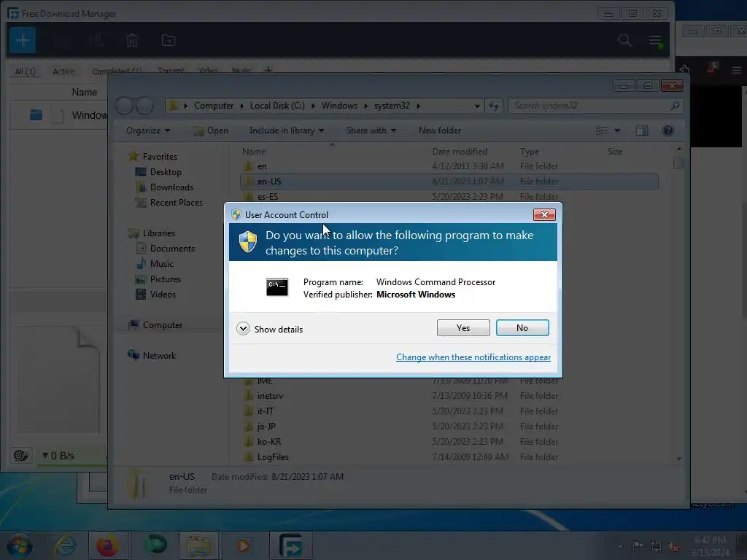Screen dimensions: 747x560
Task: Open Include in library dropdown
Action: pyautogui.click(x=286, y=131)
